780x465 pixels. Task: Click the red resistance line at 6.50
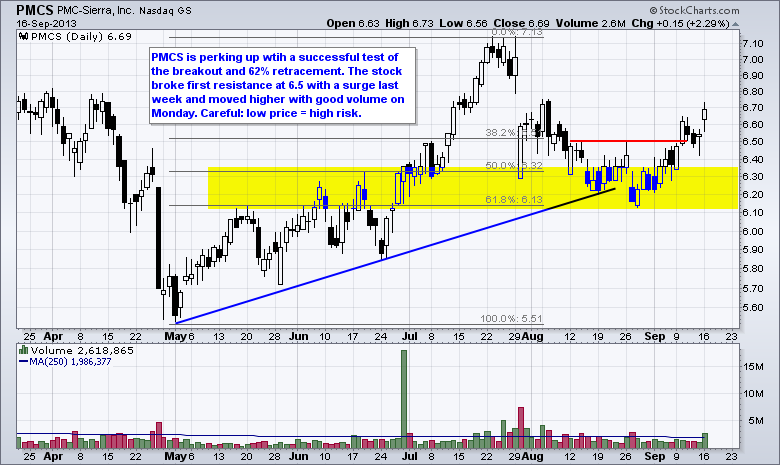click(x=629, y=141)
